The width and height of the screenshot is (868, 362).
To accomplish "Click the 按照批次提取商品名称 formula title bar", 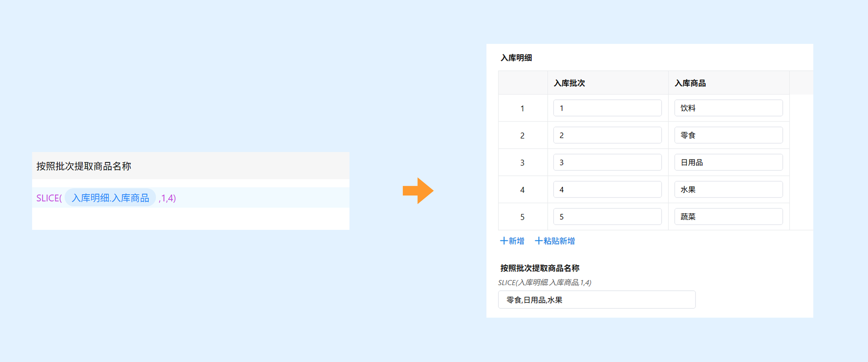I will pos(190,166).
